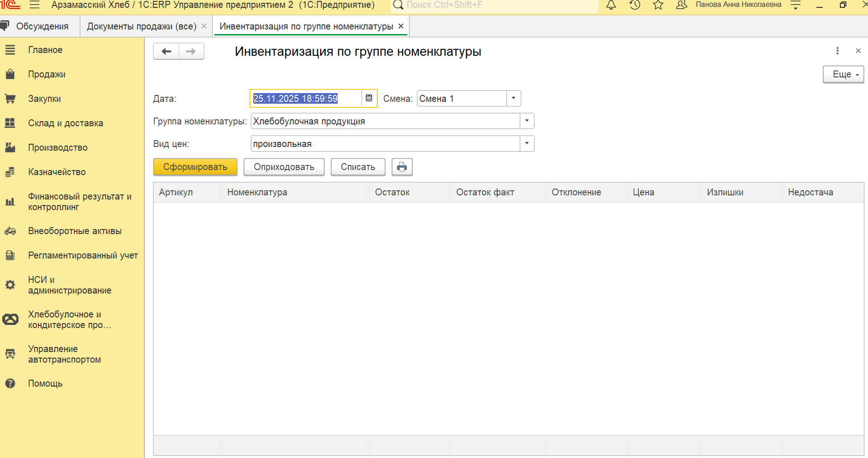Click the Списать button
The width and height of the screenshot is (868, 458).
(358, 167)
